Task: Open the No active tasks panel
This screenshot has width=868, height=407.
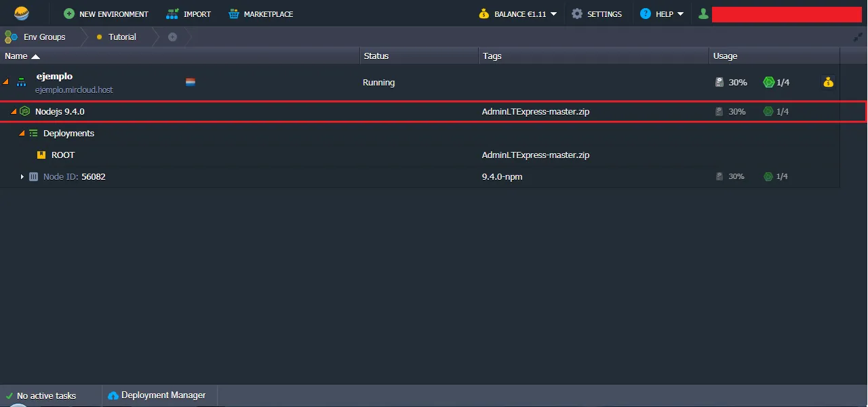Action: [x=46, y=395]
